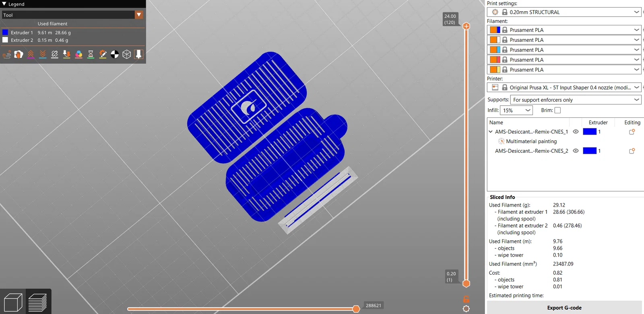Collapse the Legend panel
The height and width of the screenshot is (314, 644).
click(4, 4)
